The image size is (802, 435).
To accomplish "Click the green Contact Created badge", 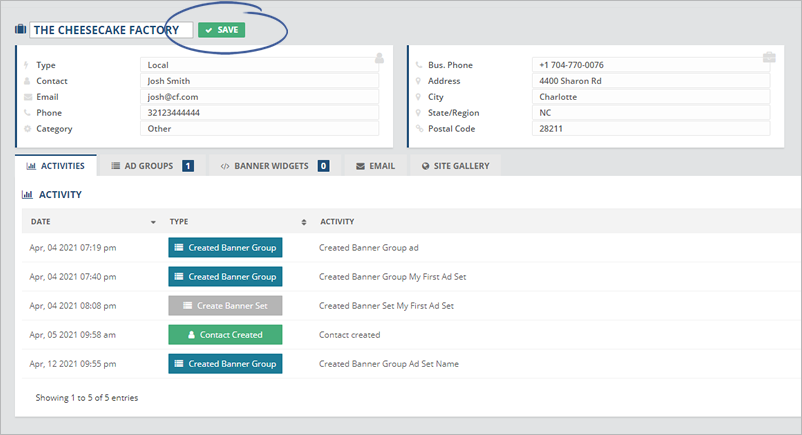I will pyautogui.click(x=225, y=335).
